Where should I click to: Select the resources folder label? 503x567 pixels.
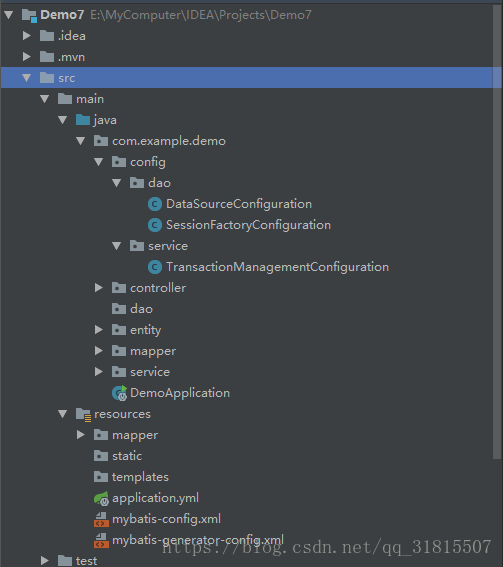122,414
